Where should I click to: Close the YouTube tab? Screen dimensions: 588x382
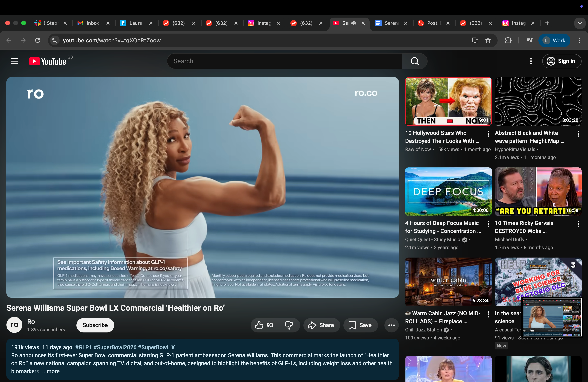[x=363, y=23]
